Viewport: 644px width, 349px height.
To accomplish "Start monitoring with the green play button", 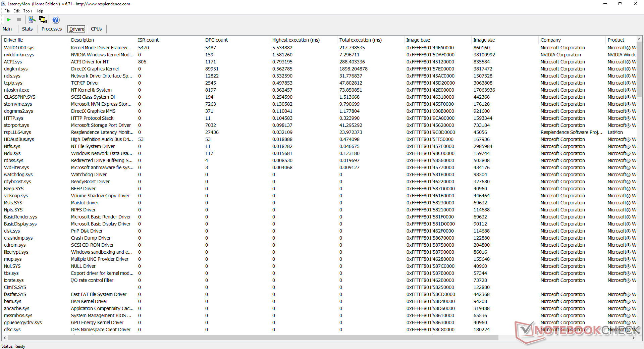I will (9, 20).
